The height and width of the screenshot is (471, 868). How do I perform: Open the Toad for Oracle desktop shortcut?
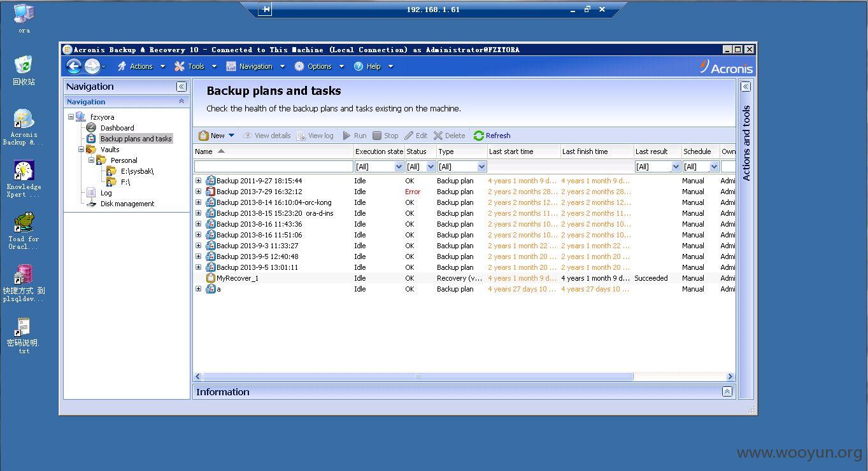(x=24, y=231)
